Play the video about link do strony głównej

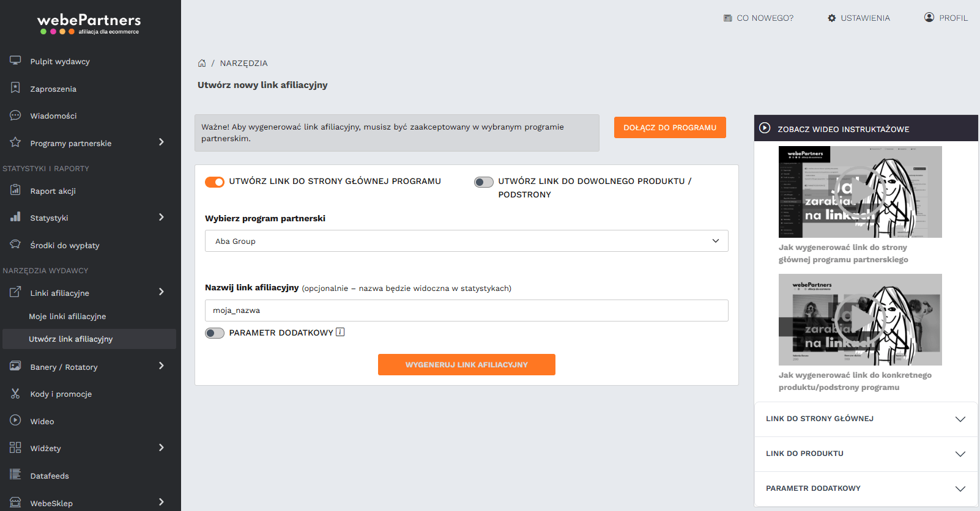(860, 192)
